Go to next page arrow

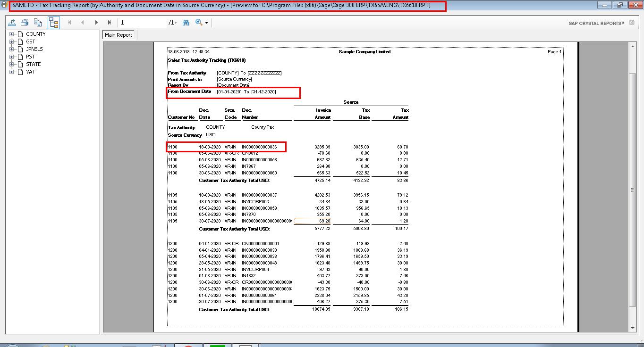coord(96,23)
